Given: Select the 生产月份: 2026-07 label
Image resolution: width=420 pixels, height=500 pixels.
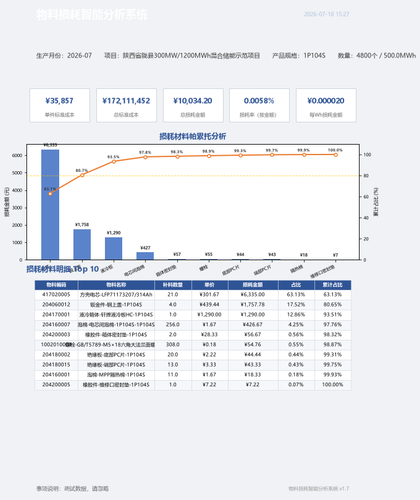Looking at the screenshot, I should tap(64, 56).
